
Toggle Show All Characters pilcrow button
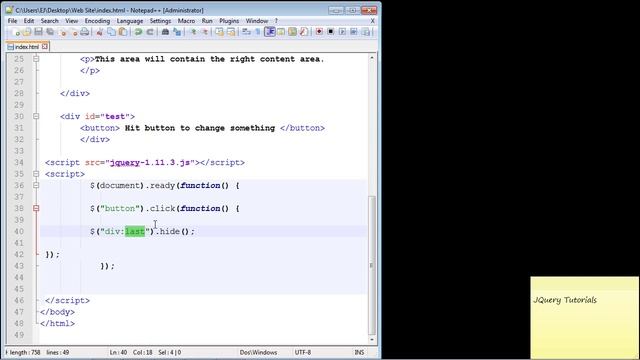coord(258,32)
